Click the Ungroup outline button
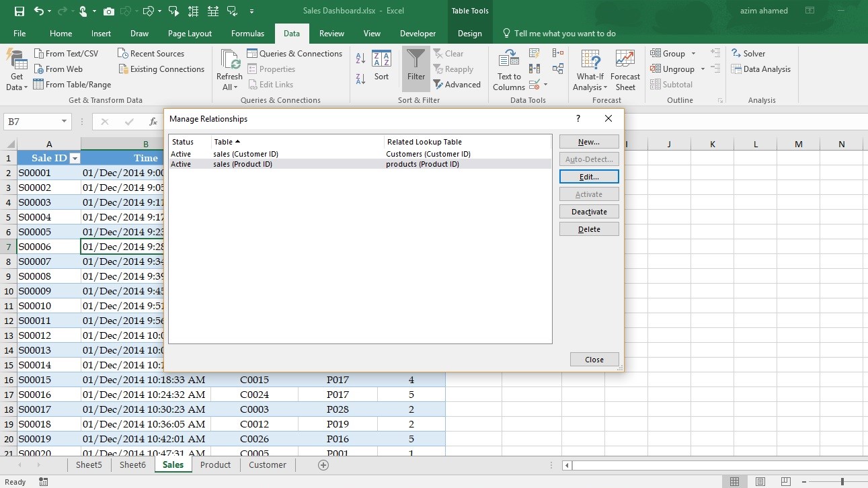Viewport: 868px width, 488px height. coord(672,69)
